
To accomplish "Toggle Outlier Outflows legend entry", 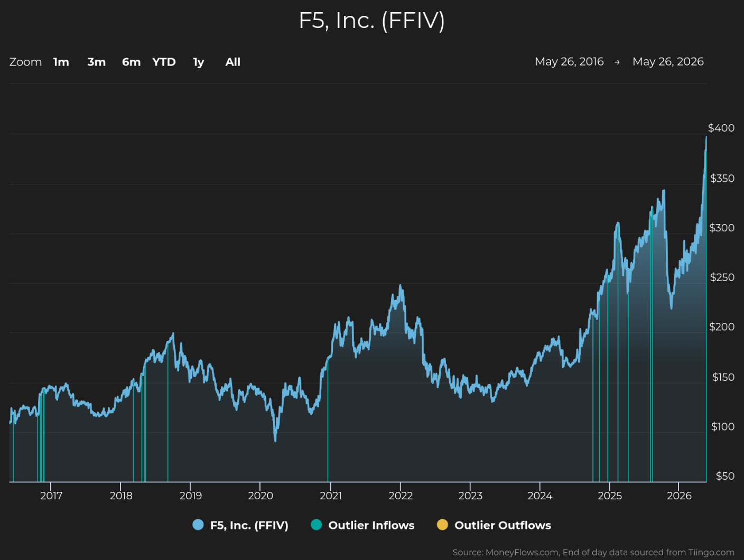I will coord(494,525).
